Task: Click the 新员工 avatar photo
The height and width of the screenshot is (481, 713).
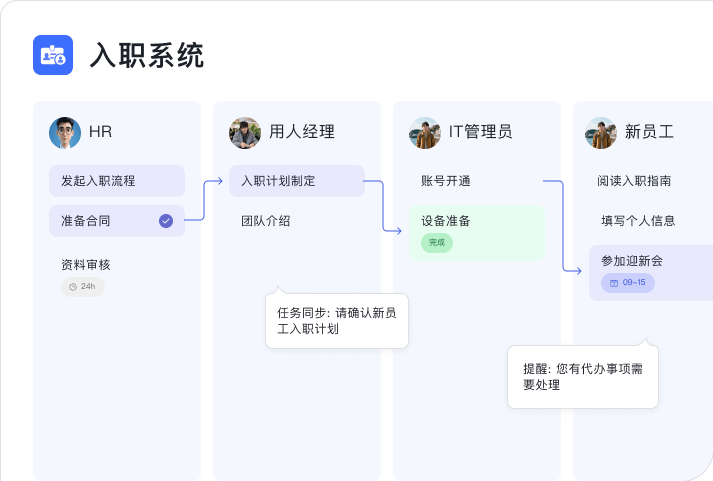Action: pos(601,133)
